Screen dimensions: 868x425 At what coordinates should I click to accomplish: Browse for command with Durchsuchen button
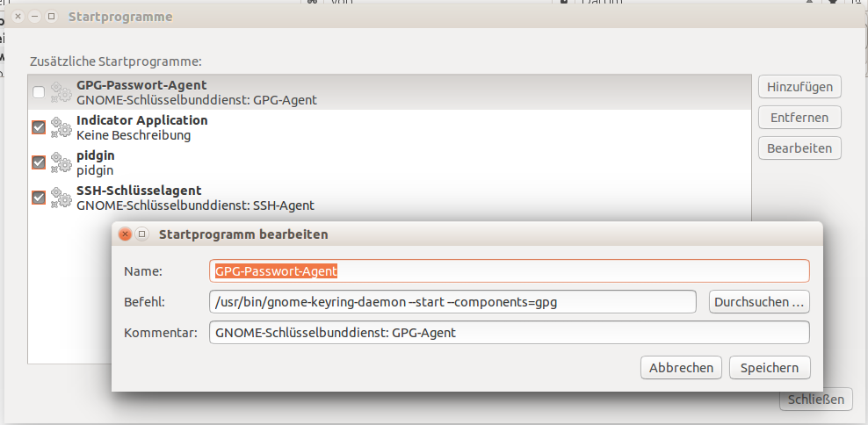[x=759, y=302]
